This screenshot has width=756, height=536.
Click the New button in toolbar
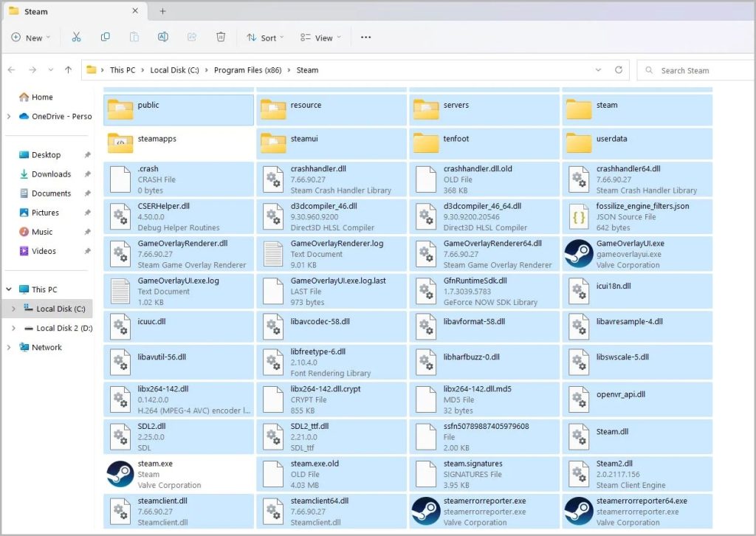click(30, 38)
